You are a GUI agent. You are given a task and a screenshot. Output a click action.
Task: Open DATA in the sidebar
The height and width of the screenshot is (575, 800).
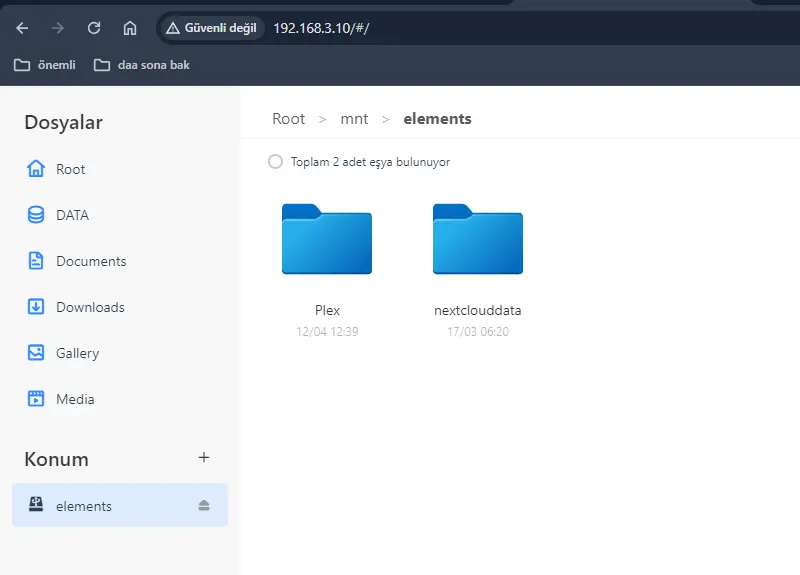[x=72, y=215]
